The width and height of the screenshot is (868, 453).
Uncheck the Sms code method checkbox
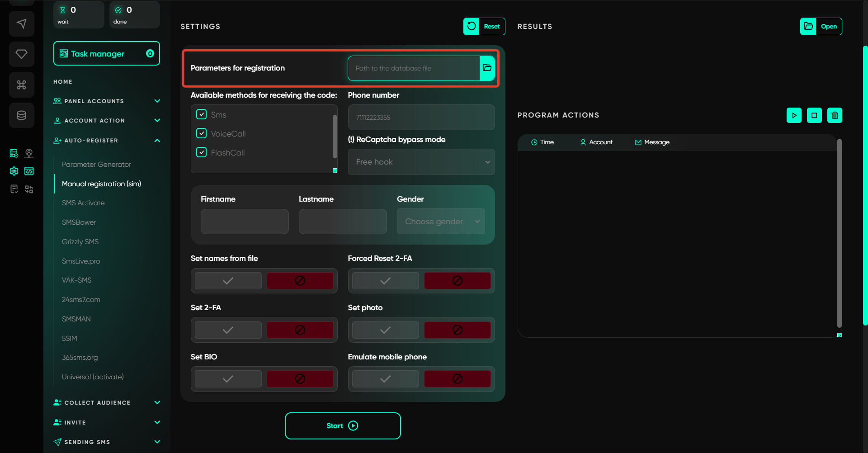(x=202, y=114)
